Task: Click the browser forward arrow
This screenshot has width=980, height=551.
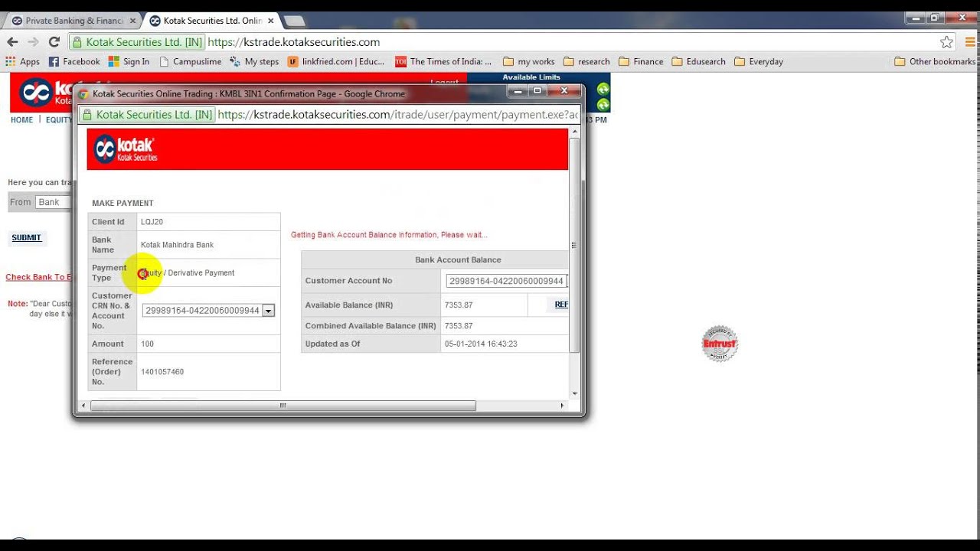Action: (33, 42)
